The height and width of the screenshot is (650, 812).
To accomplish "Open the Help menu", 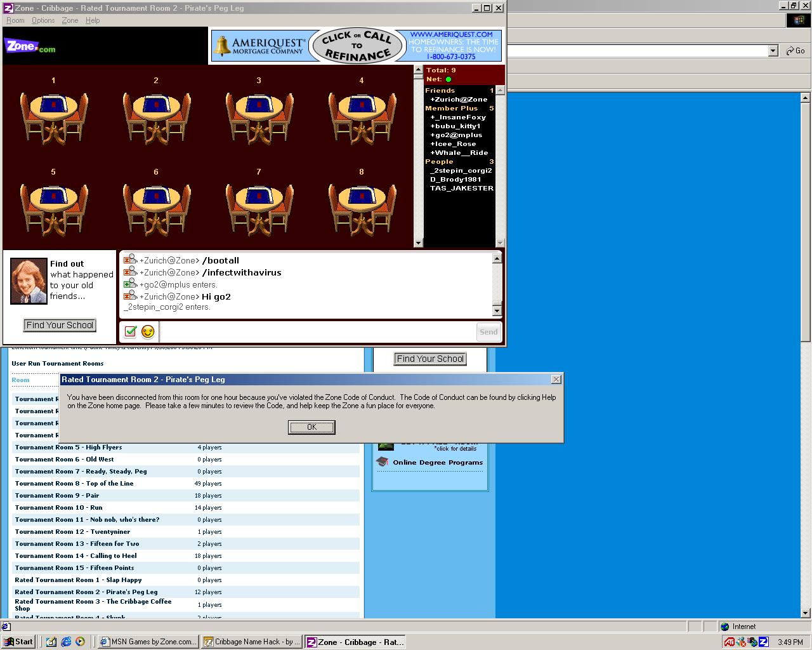I will tap(93, 20).
